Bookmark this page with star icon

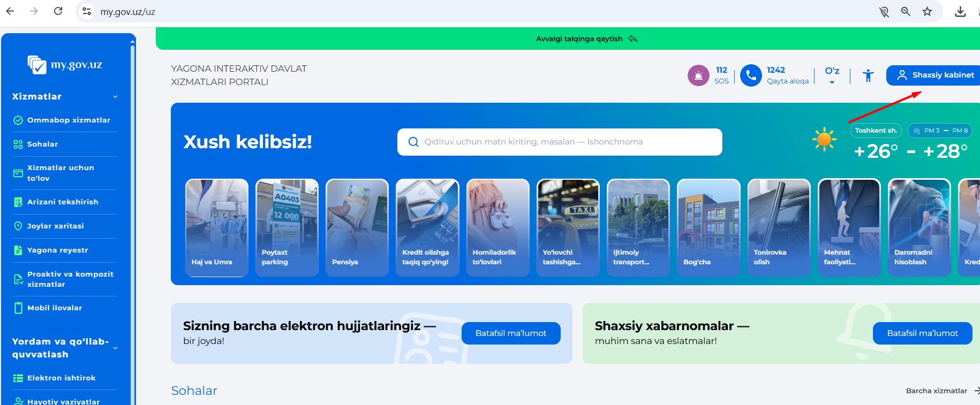(927, 11)
